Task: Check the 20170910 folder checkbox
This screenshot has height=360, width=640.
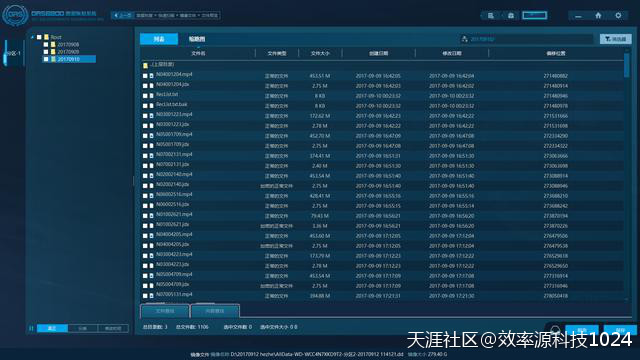Action: click(46, 59)
